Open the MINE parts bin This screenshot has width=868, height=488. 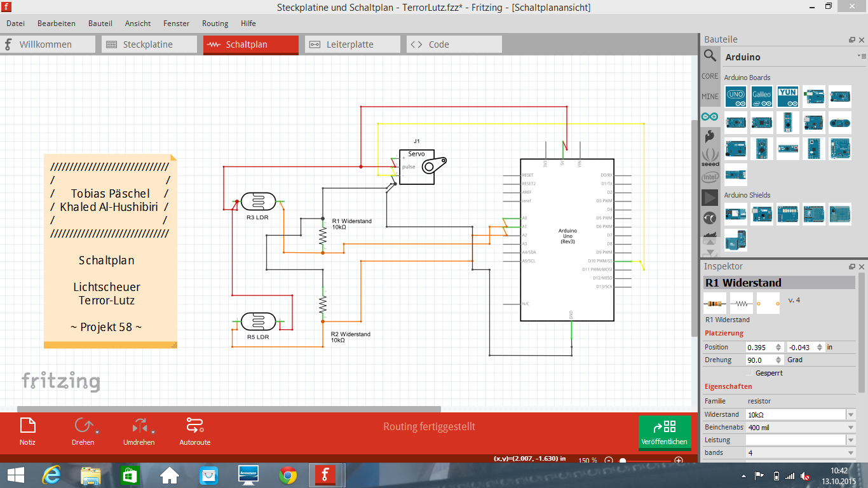tap(710, 97)
